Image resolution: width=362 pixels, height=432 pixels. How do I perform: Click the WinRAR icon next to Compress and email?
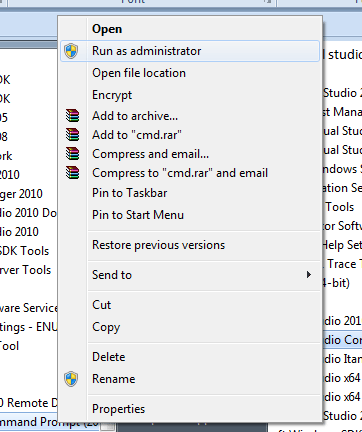(72, 154)
